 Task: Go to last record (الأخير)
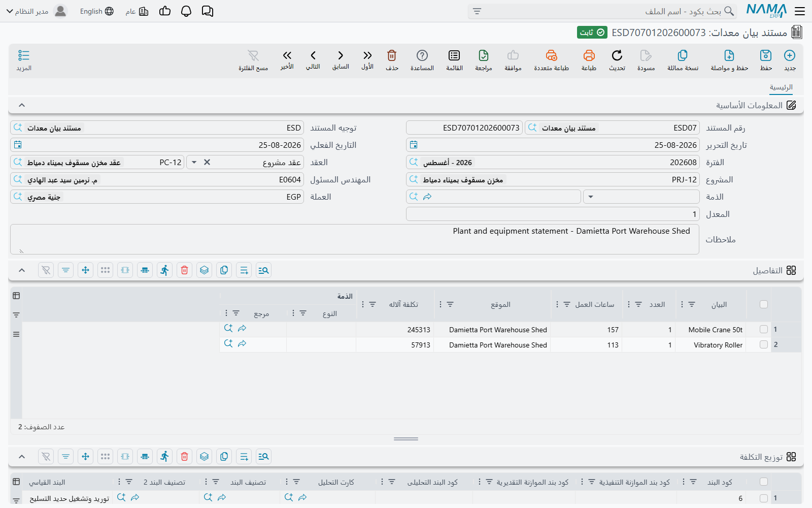(x=287, y=60)
